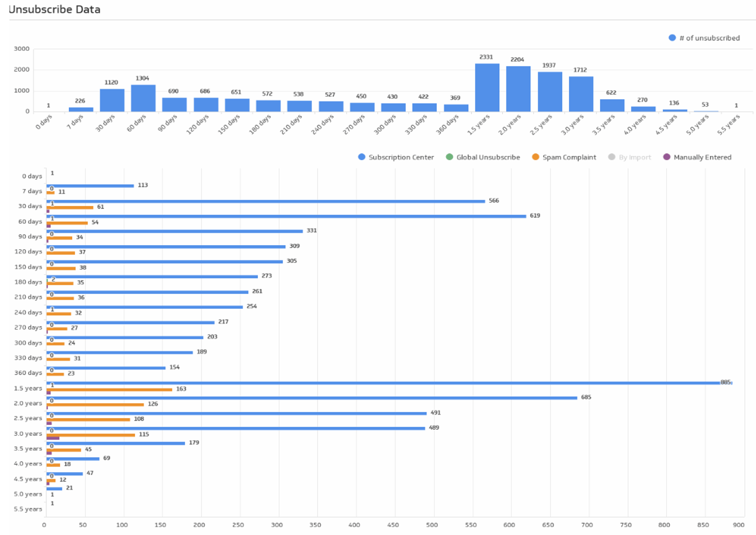756x535 pixels.
Task: Toggle the '# of unsubscribed' legend series
Action: click(x=704, y=38)
